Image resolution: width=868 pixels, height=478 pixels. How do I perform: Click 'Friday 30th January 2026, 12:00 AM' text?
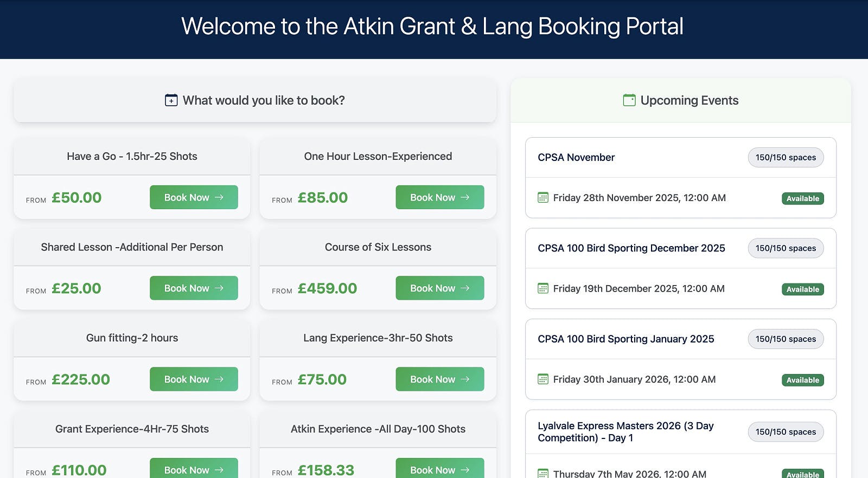635,379
